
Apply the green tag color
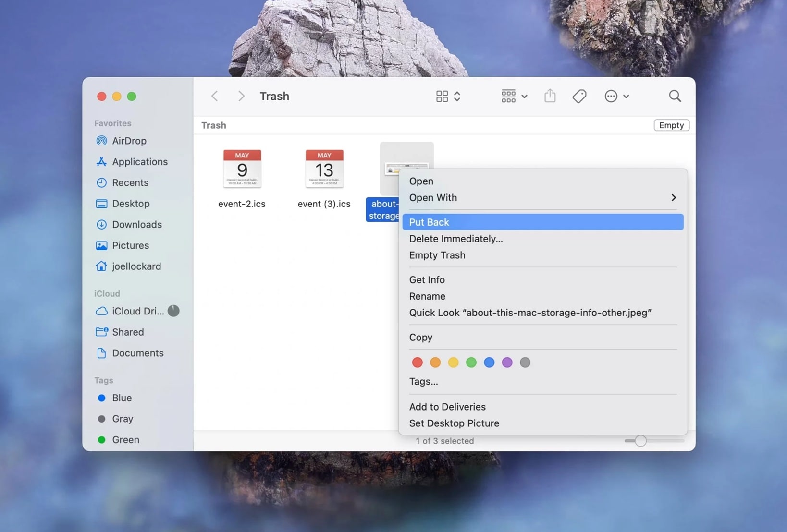(x=471, y=362)
